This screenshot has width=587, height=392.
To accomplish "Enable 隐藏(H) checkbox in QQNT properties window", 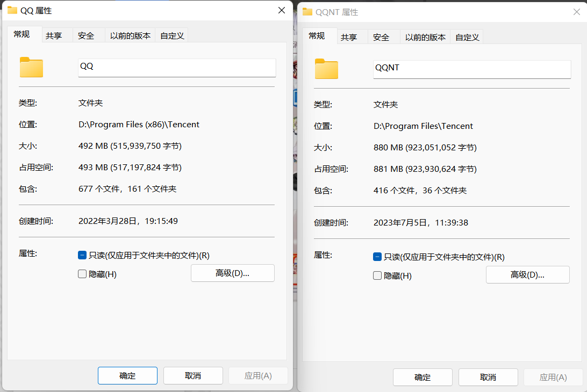I will tap(377, 275).
